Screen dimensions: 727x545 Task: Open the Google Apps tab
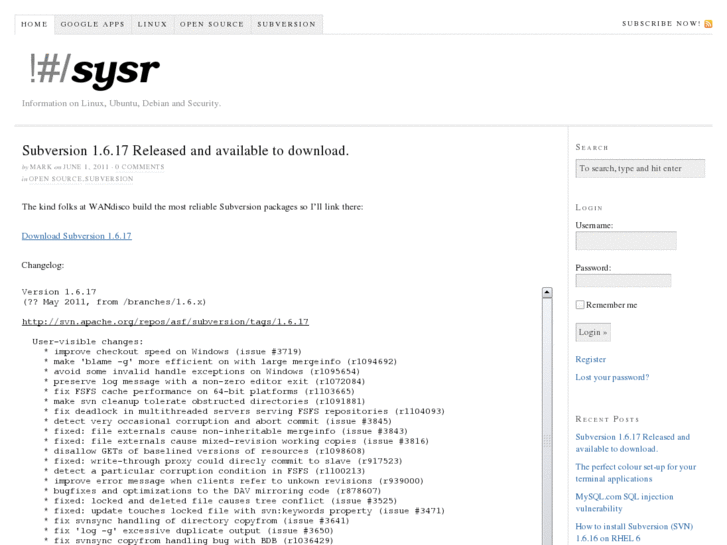(x=93, y=24)
